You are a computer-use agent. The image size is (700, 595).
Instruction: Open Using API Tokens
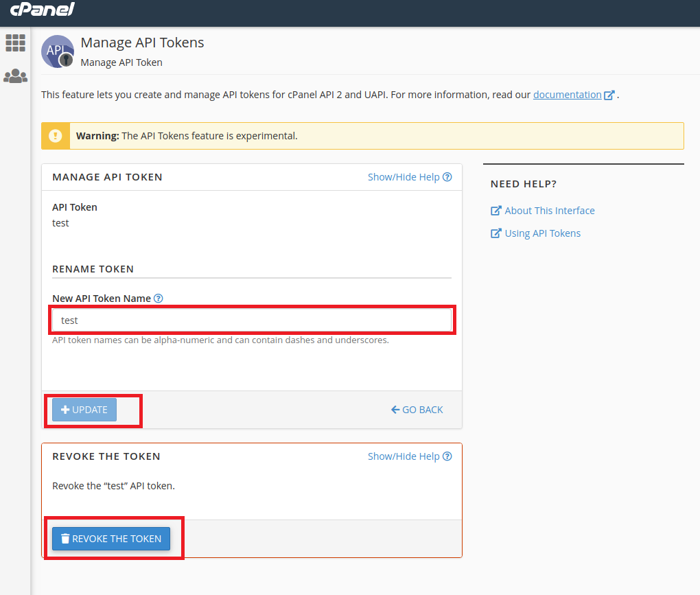pyautogui.click(x=542, y=233)
